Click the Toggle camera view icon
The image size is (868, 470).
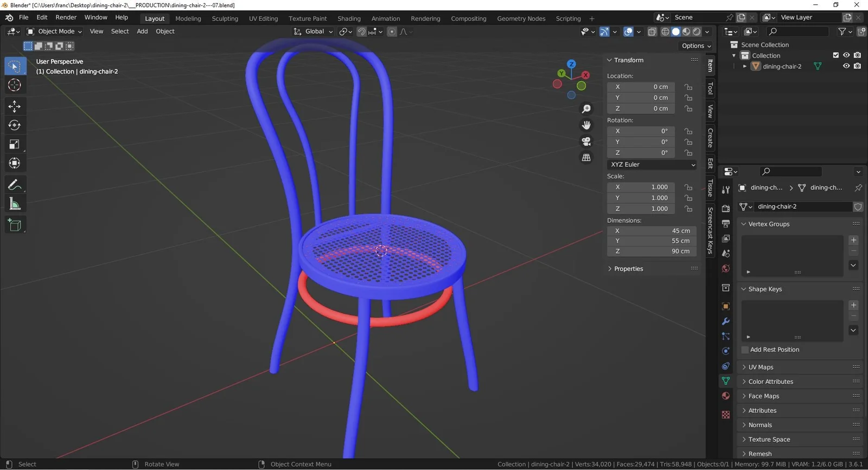[586, 141]
